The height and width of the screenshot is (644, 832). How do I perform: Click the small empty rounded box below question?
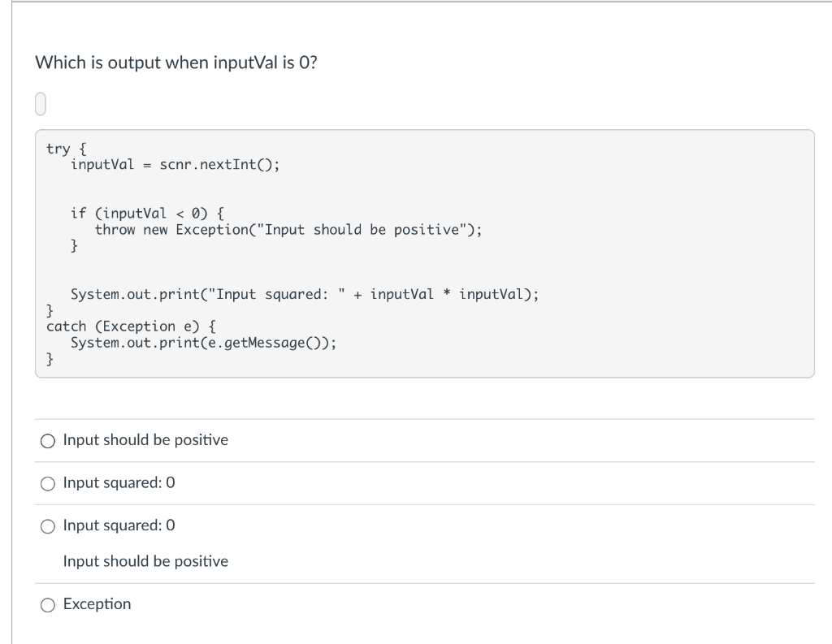click(42, 105)
